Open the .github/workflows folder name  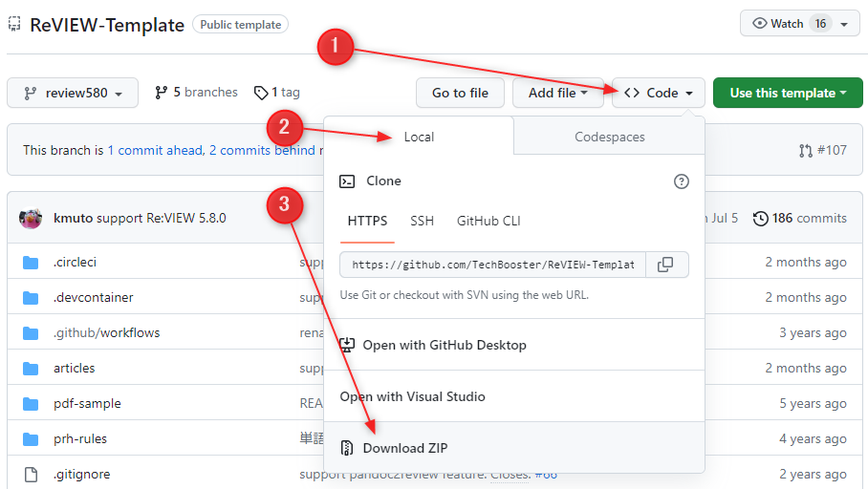coord(107,333)
